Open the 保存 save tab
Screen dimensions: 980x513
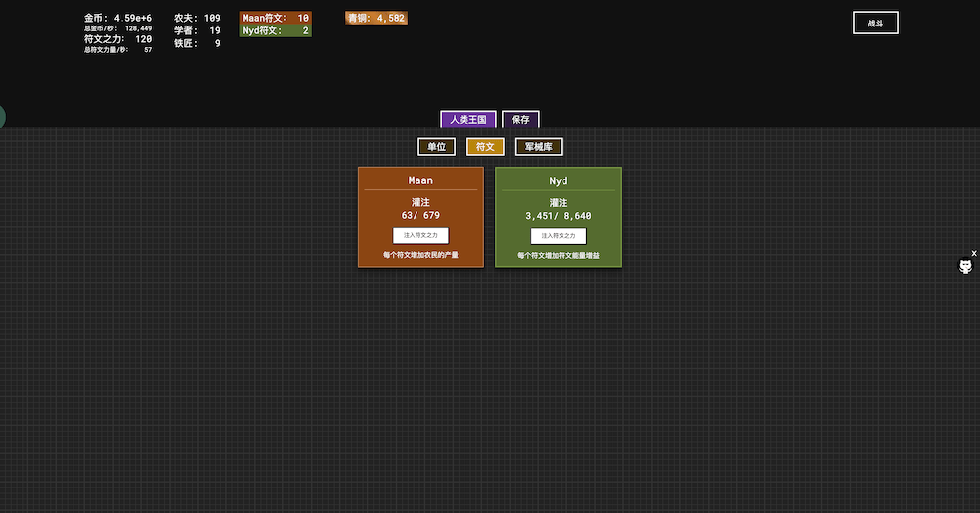pyautogui.click(x=520, y=120)
